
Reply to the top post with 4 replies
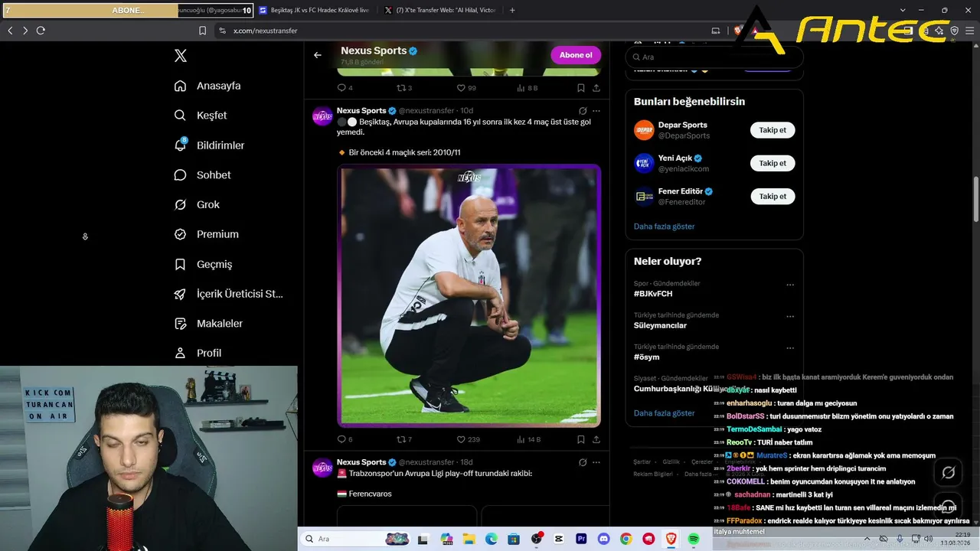pos(345,88)
